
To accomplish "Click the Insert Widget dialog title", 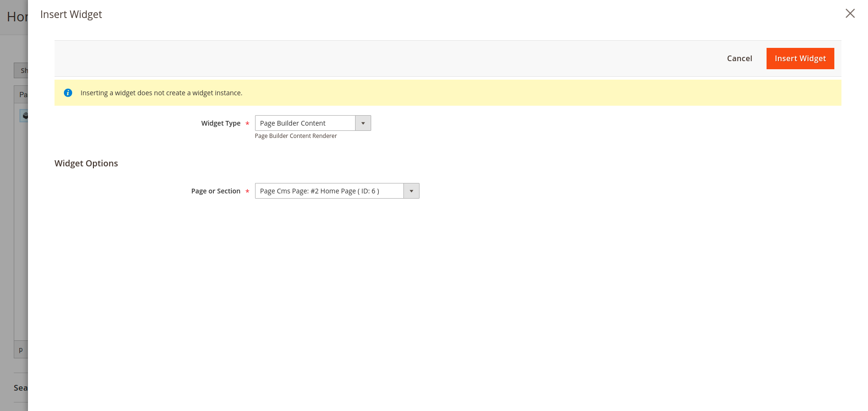I will pyautogui.click(x=71, y=14).
